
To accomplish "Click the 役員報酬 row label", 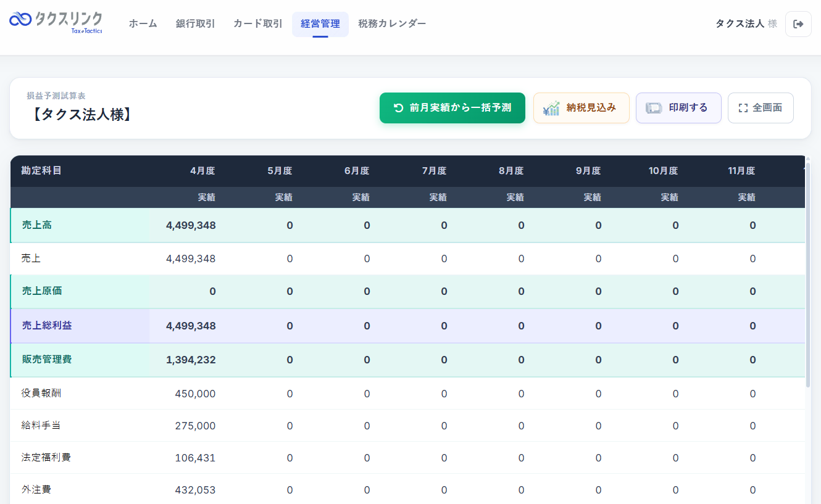I will (x=41, y=394).
